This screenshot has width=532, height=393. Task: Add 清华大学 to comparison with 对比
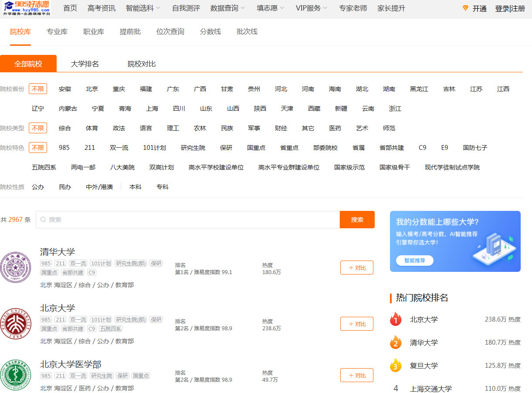point(357,268)
